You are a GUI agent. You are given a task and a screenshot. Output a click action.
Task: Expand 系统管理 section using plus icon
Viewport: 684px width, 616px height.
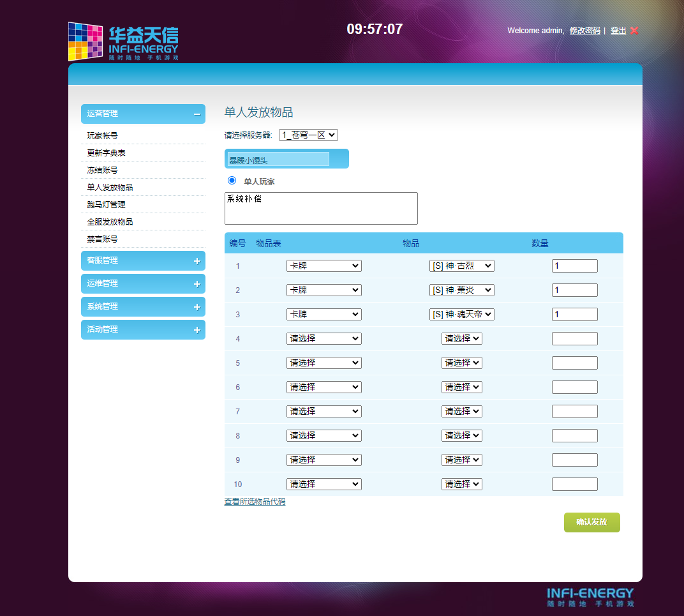[x=197, y=307]
